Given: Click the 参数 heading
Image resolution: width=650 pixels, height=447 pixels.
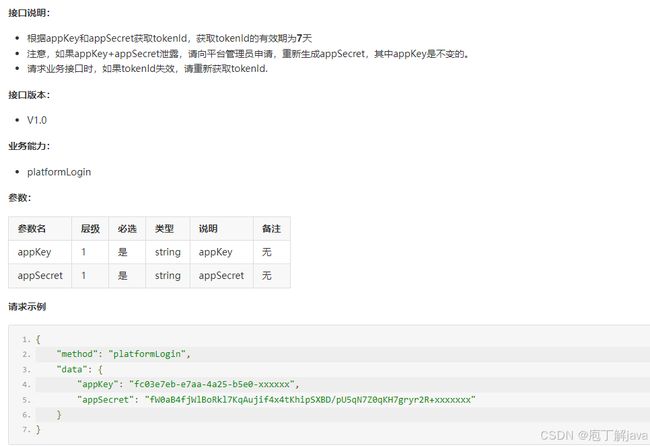Looking at the screenshot, I should point(19,198).
